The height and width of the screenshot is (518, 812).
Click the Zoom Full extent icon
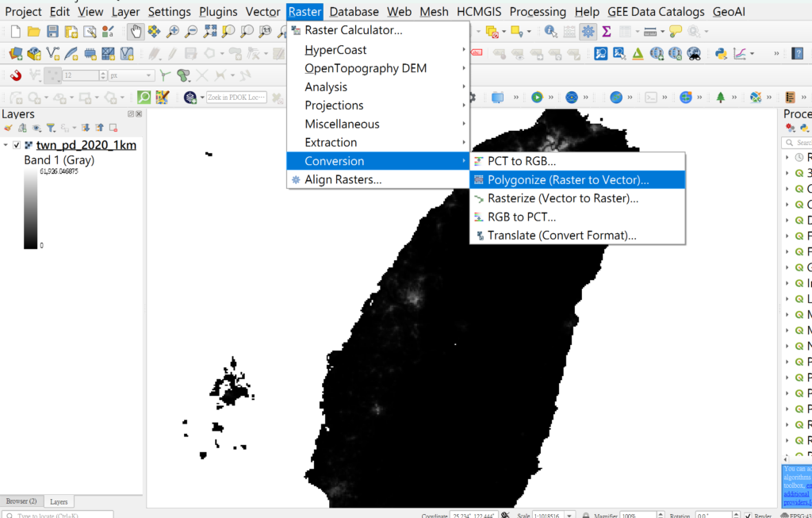coord(209,32)
